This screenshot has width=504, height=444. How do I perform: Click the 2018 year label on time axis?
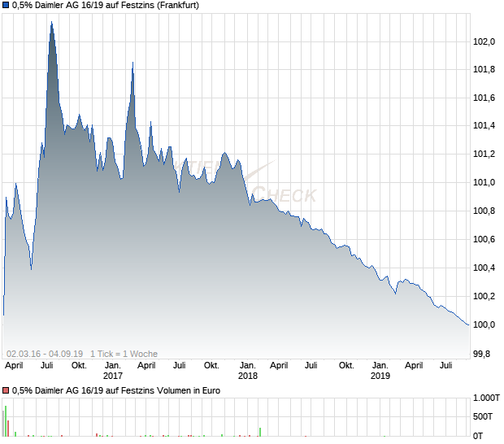click(x=248, y=376)
